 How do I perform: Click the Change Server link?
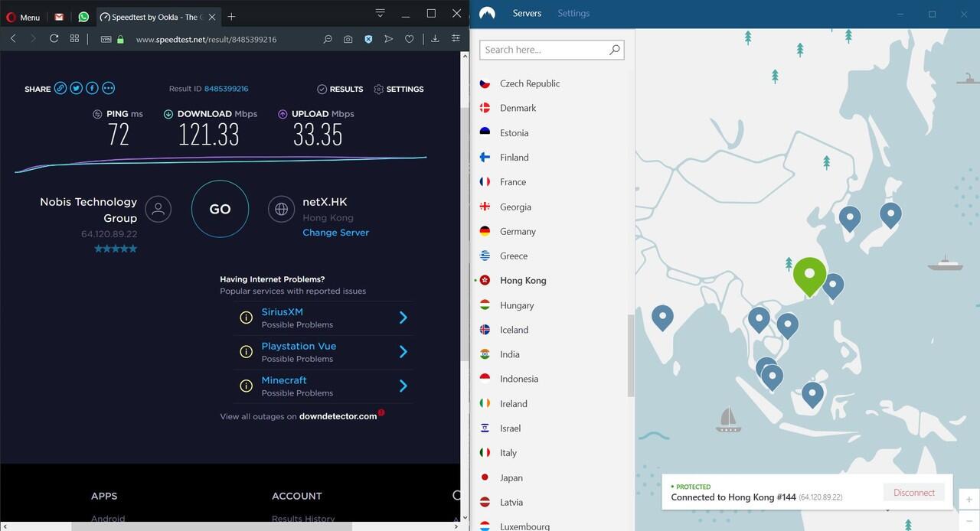[x=335, y=233]
